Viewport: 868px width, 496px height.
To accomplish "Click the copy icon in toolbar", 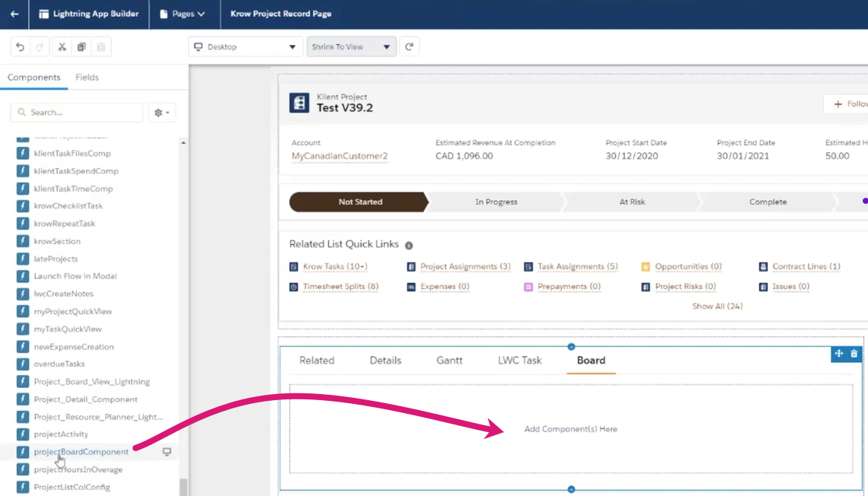I will [x=81, y=47].
